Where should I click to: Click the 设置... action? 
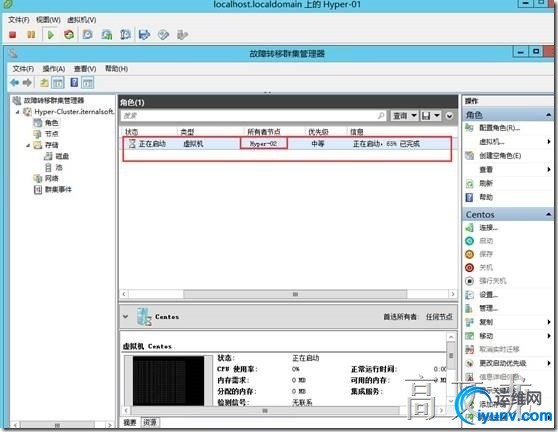click(x=488, y=295)
